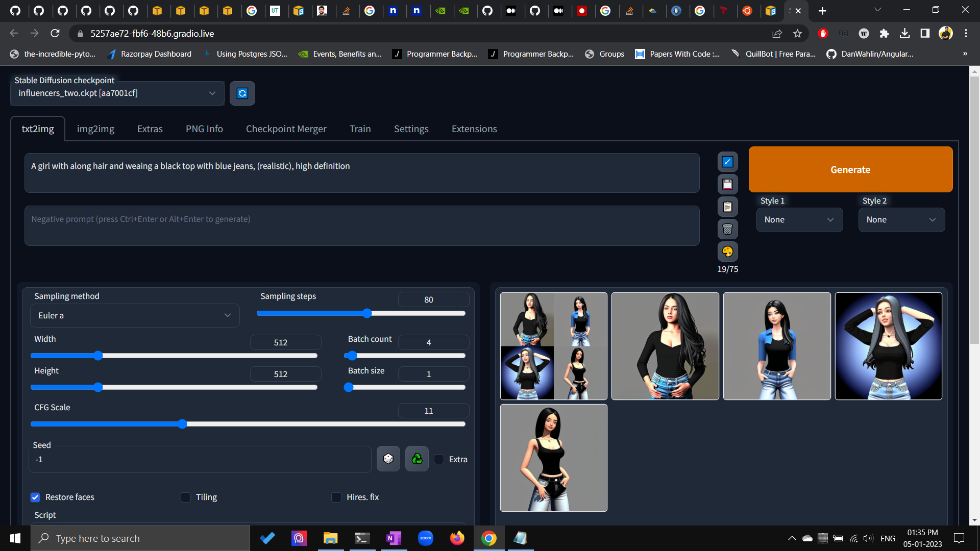Open the Chrome extensions puzzle icon
This screenshot has width=980, height=551.
click(884, 33)
